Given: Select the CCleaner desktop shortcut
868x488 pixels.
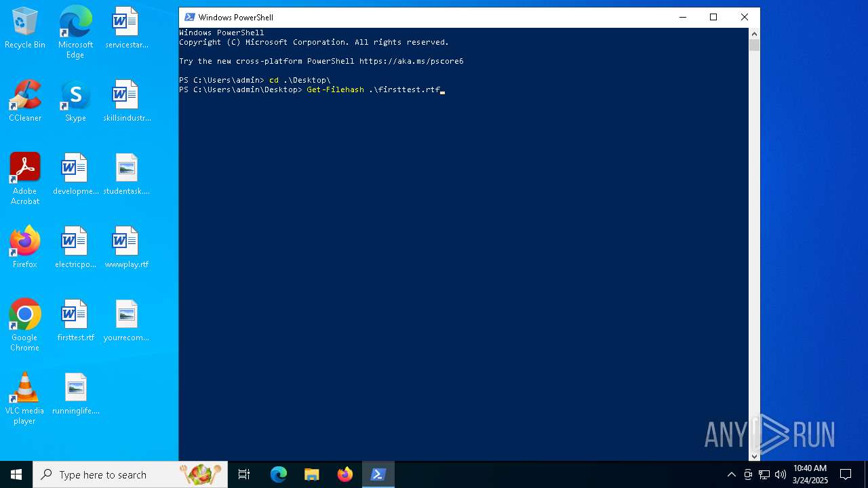Looking at the screenshot, I should tap(25, 101).
